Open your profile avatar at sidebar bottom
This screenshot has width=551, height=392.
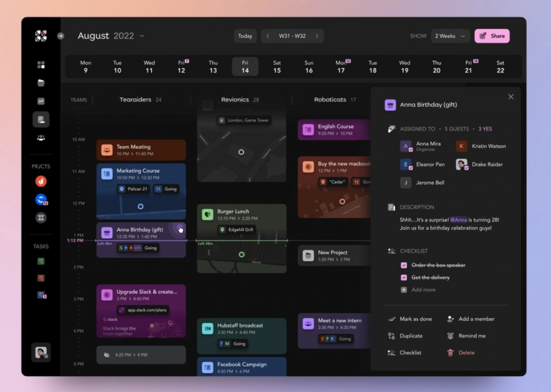coord(40,352)
